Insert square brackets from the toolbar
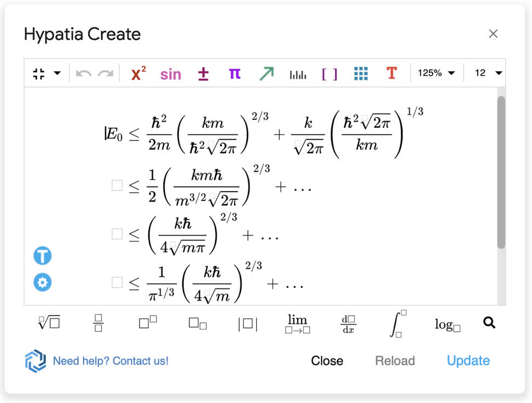Image resolution: width=532 pixels, height=403 pixels. (329, 72)
